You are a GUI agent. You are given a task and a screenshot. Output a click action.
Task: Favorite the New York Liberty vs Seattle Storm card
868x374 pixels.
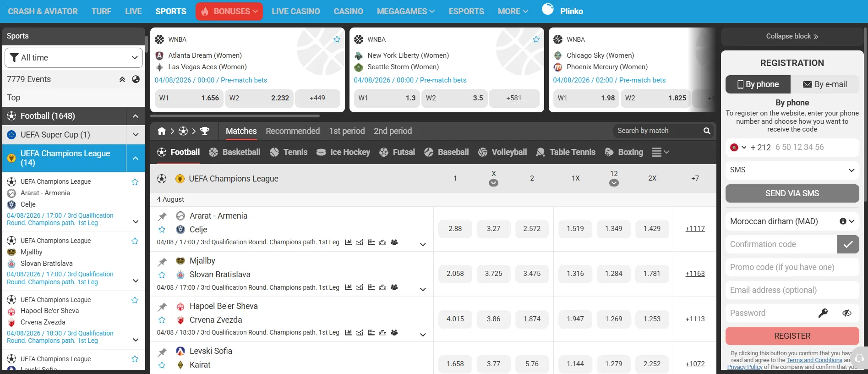tap(536, 39)
